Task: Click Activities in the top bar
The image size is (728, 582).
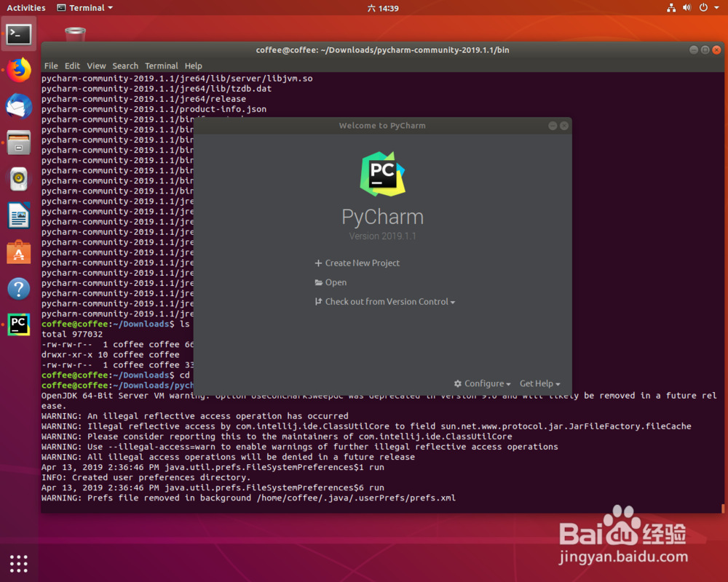Action: pos(26,8)
